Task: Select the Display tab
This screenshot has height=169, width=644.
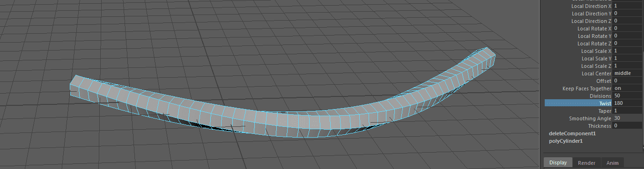Action: pyautogui.click(x=558, y=163)
